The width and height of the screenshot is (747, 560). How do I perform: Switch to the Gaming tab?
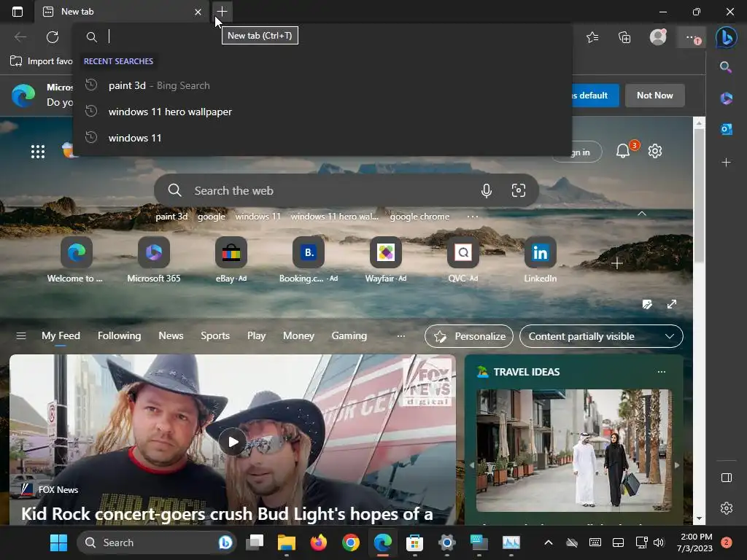click(349, 335)
